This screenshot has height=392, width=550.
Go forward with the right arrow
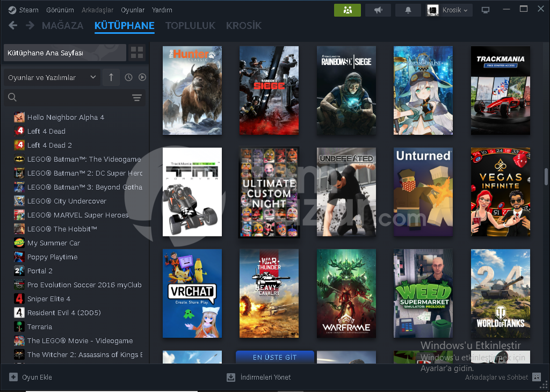[x=30, y=25]
